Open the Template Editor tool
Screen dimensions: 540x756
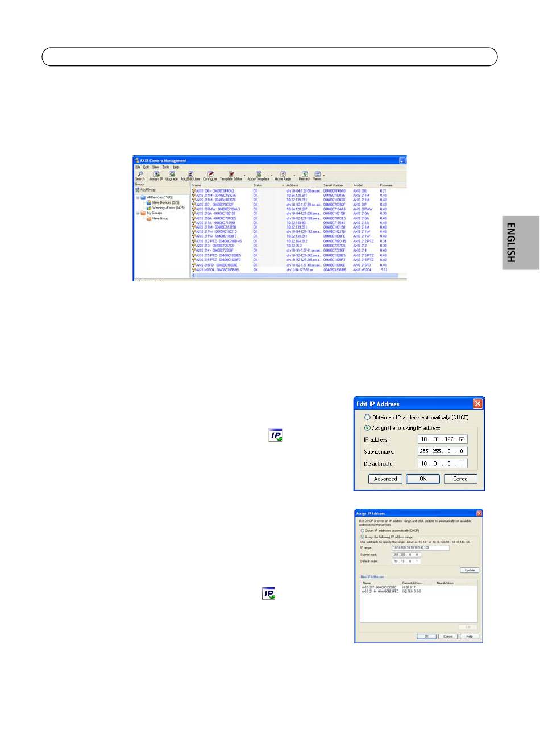[231, 176]
